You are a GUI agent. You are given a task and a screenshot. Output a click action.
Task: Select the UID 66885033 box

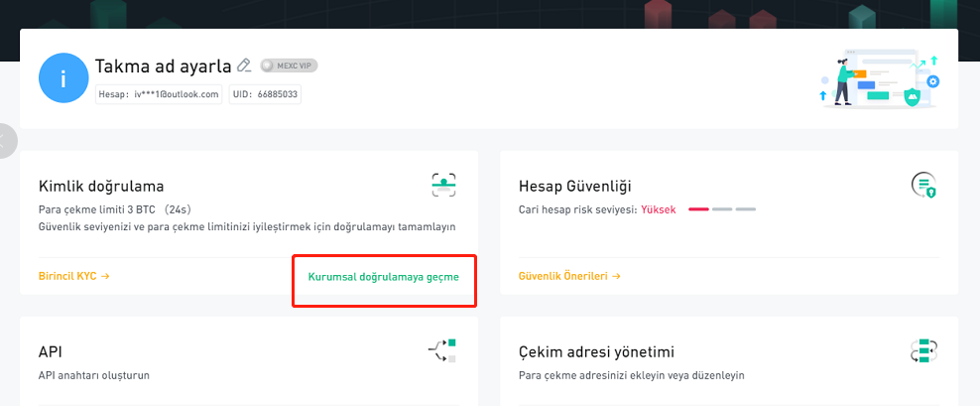click(x=265, y=94)
